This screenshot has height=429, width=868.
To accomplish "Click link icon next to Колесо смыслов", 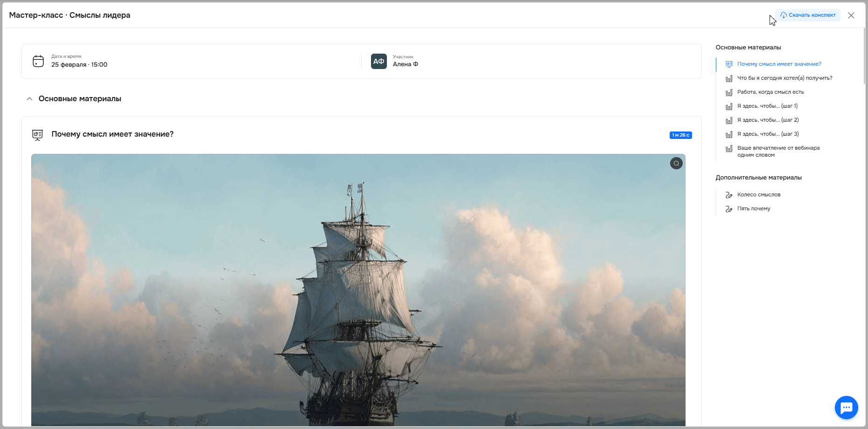I will pos(729,195).
